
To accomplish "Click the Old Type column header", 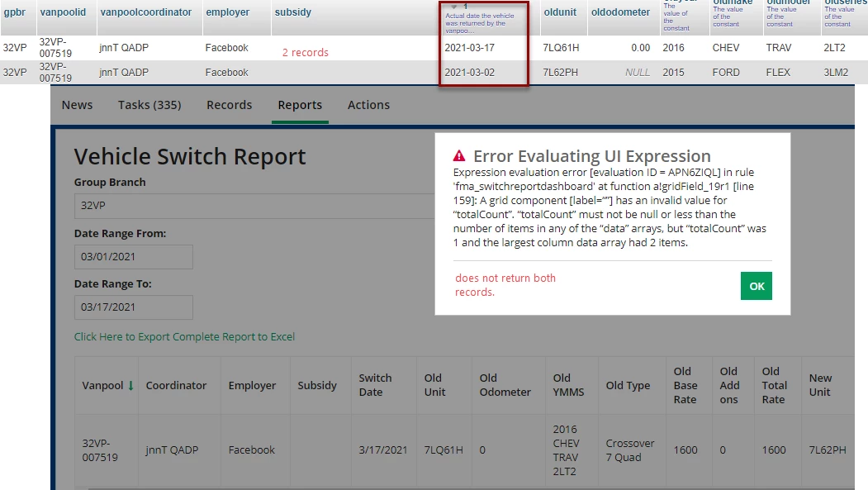I will (x=628, y=385).
